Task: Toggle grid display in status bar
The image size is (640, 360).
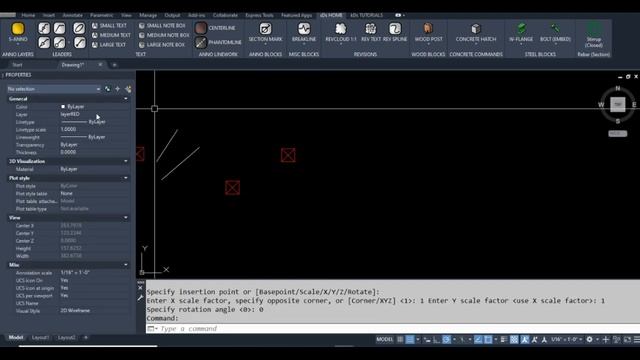Action: (400, 340)
